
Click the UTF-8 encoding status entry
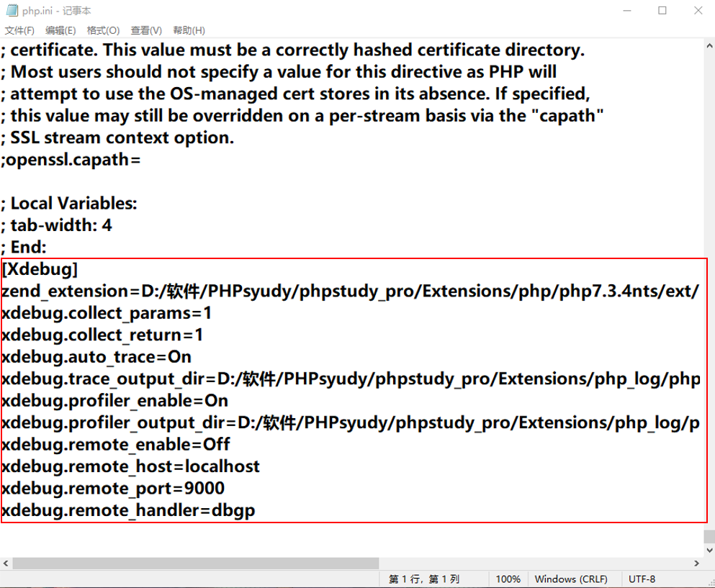pyautogui.click(x=642, y=579)
